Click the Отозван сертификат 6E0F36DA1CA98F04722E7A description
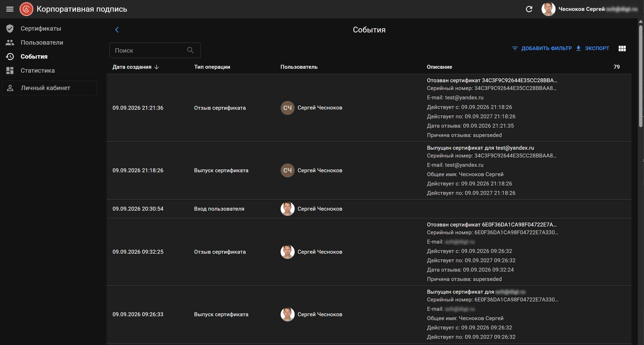 (x=492, y=225)
